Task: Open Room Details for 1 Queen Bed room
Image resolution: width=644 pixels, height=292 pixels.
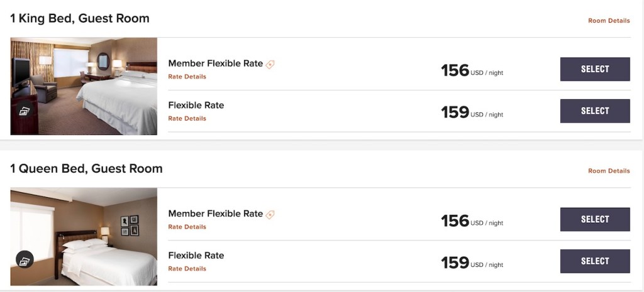Action: tap(608, 171)
